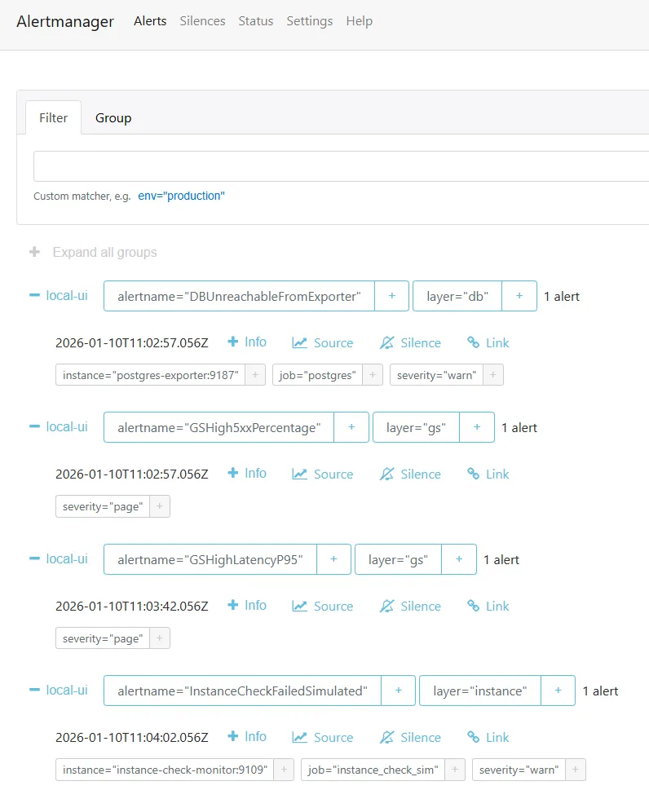Screen dimensions: 649x812
Task: Click the plus icon beside Expand all groups
Action: tap(35, 252)
